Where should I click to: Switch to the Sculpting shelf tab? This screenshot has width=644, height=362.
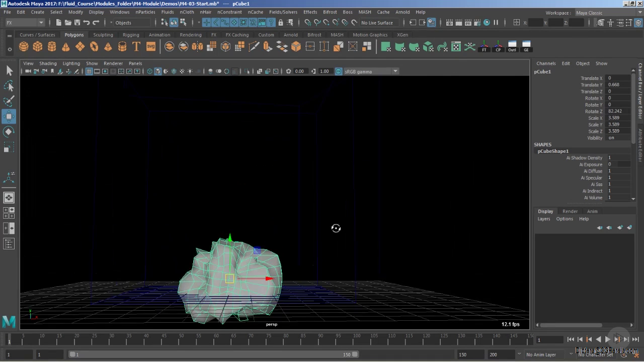(103, 35)
